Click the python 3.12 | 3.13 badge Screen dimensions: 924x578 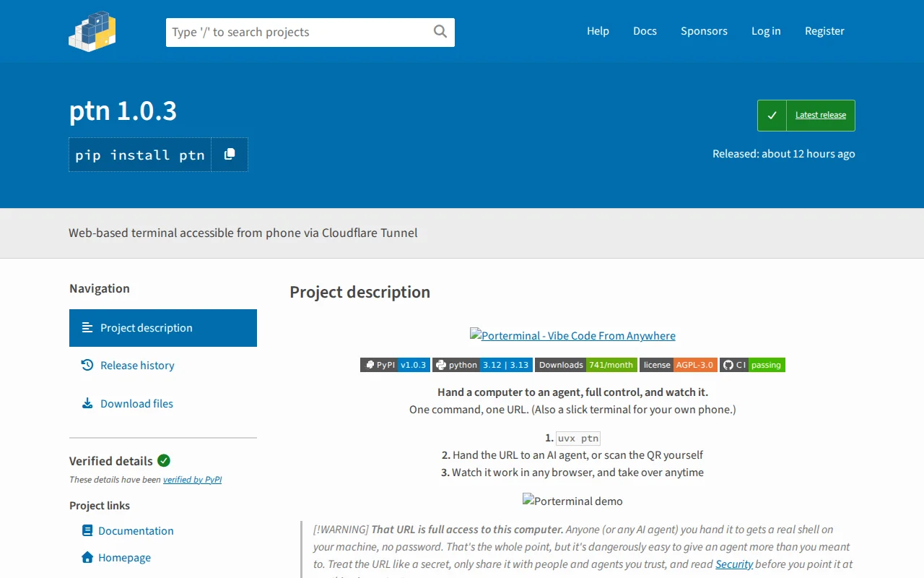[482, 365]
